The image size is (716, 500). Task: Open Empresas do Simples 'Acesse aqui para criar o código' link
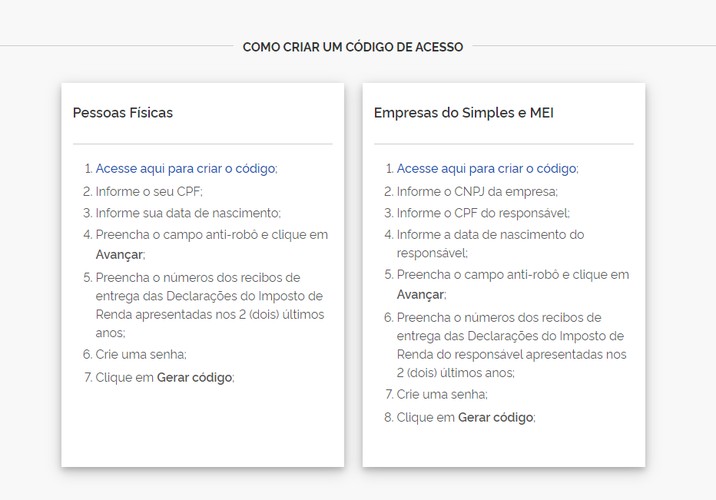coord(486,168)
